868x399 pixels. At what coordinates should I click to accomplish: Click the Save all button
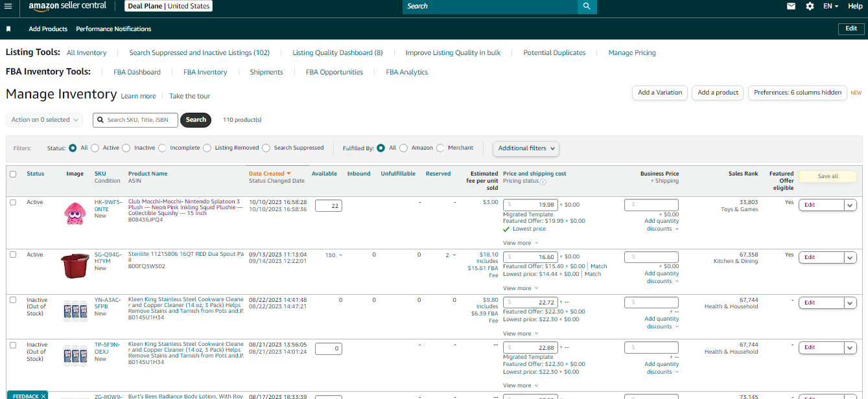click(828, 176)
